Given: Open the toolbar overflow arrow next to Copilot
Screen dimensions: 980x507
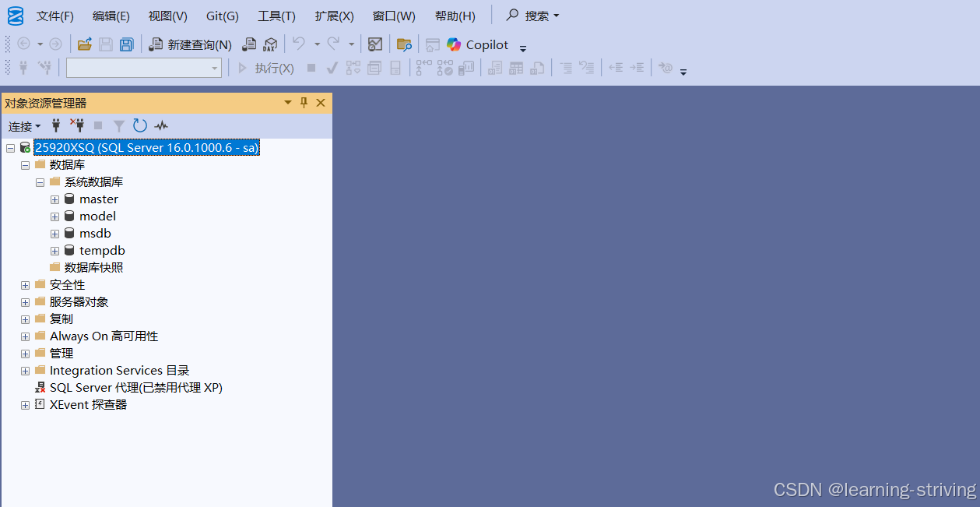Looking at the screenshot, I should pos(523,48).
